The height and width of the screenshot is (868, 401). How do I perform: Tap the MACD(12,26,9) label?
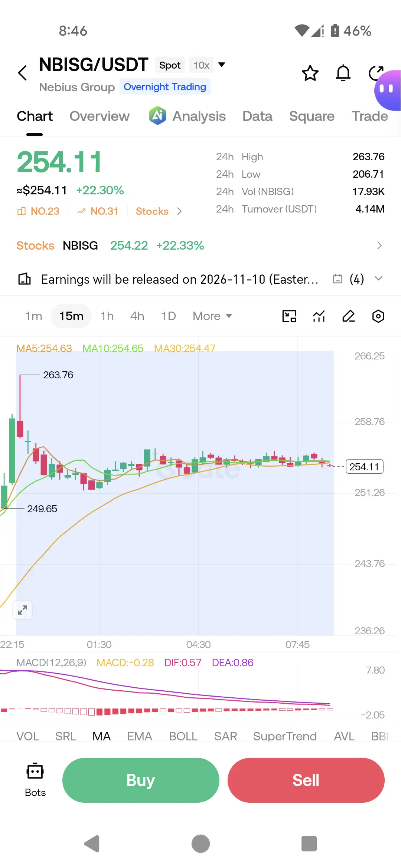point(51,662)
